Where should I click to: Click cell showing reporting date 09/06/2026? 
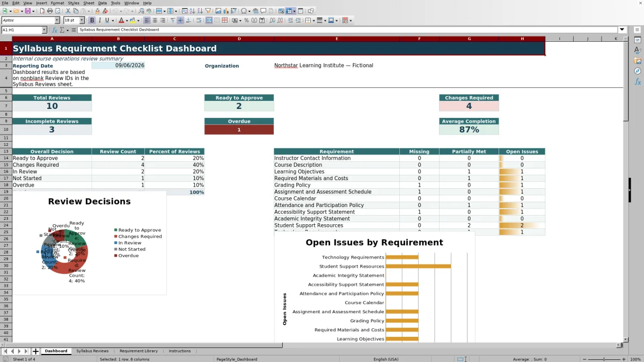coord(118,65)
